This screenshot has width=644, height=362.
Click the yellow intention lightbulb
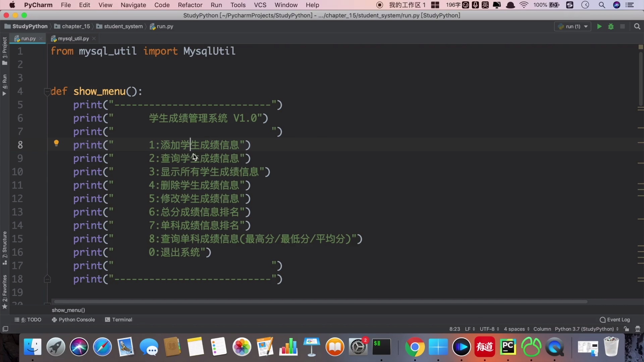click(x=56, y=143)
